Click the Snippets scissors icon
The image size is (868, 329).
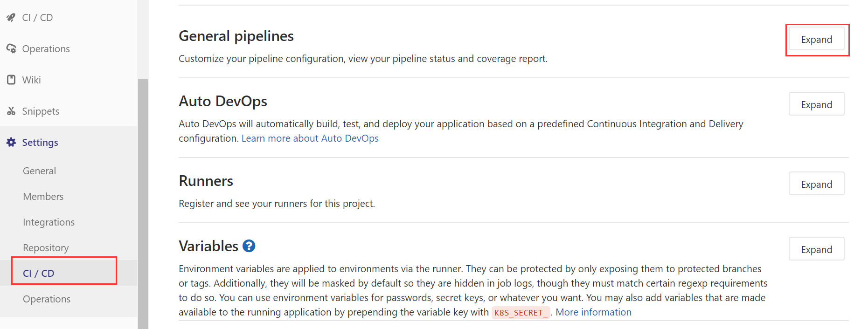point(11,111)
